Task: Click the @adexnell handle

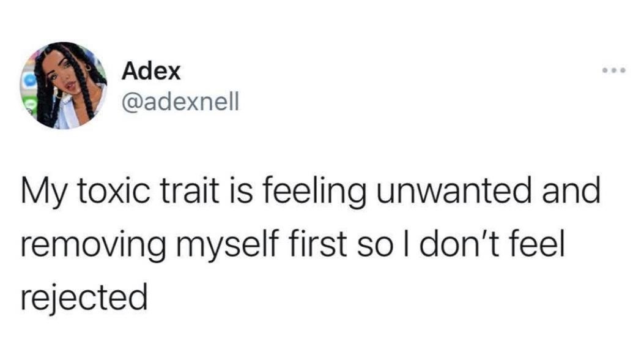Action: 179,100
